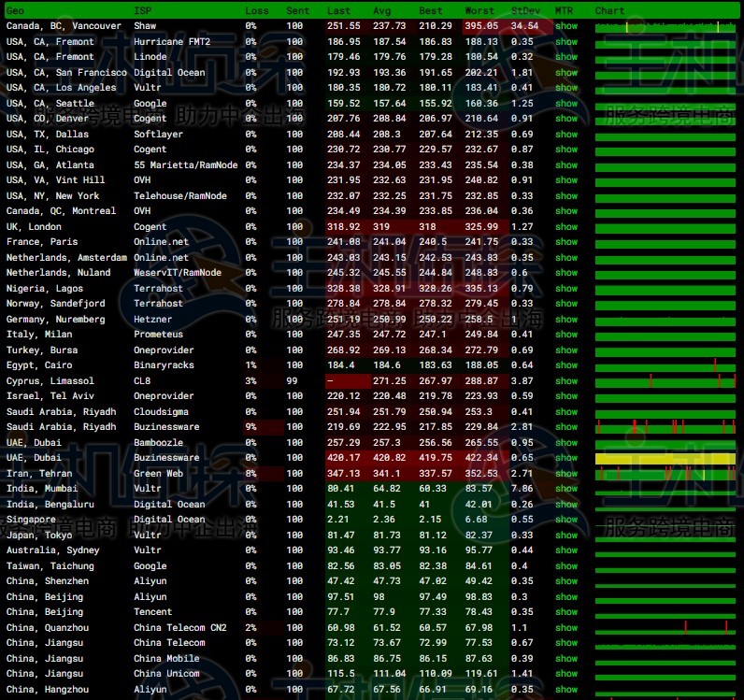This screenshot has width=744, height=700.
Task: Show MTR for Iran, Tehran Green Web
Action: coord(566,473)
